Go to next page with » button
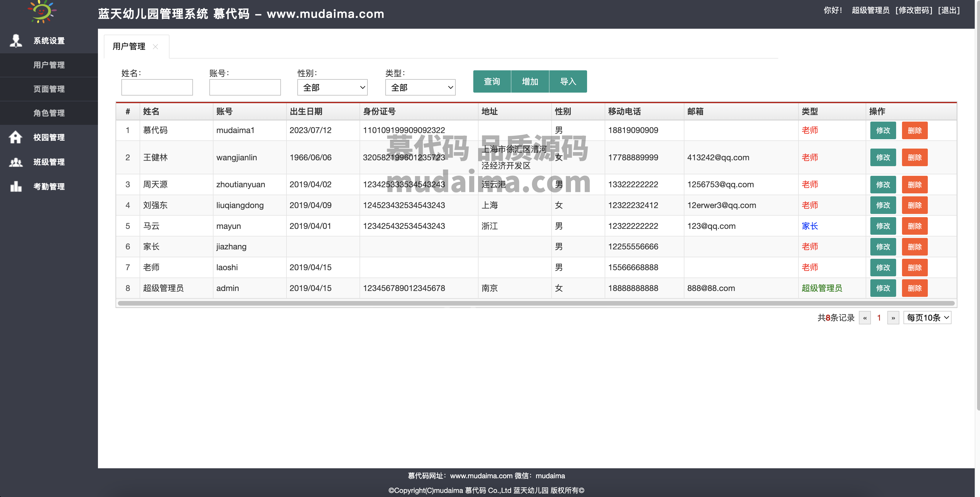Viewport: 980px width, 497px height. click(x=893, y=318)
